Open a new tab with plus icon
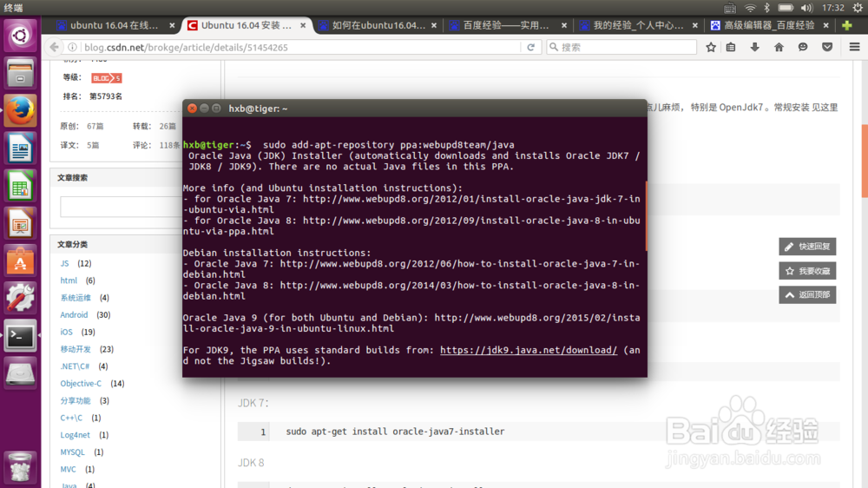 point(846,25)
